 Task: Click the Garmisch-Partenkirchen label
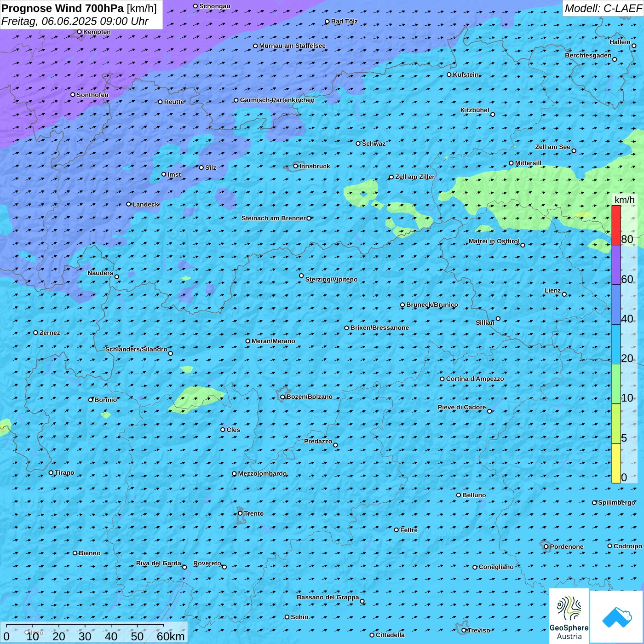[277, 100]
